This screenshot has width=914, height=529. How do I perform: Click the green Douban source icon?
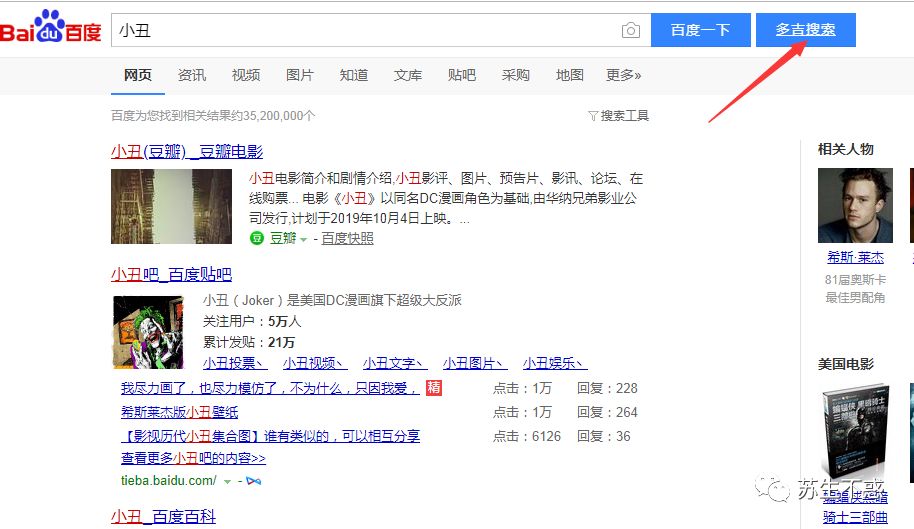256,238
